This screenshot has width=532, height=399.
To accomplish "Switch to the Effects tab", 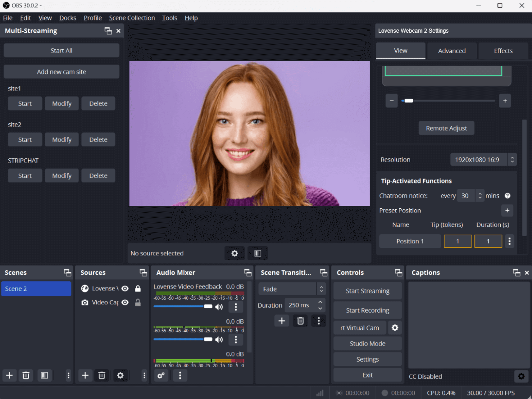I will pyautogui.click(x=503, y=51).
